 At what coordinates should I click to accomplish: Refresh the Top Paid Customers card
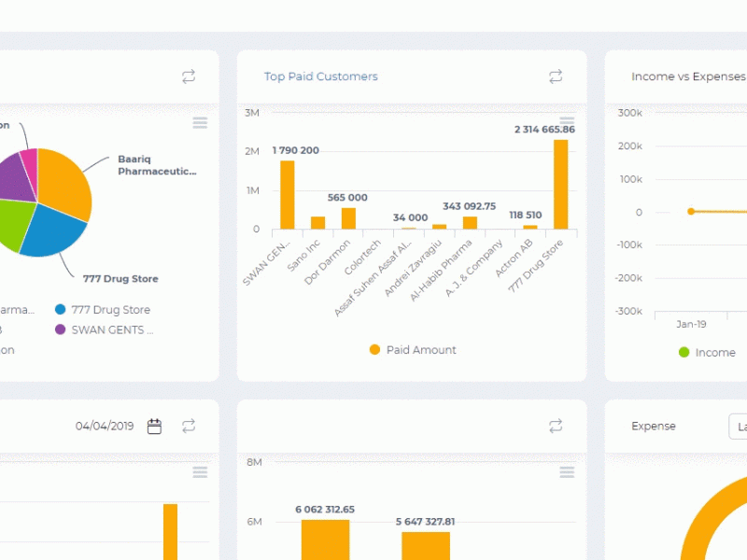[556, 77]
